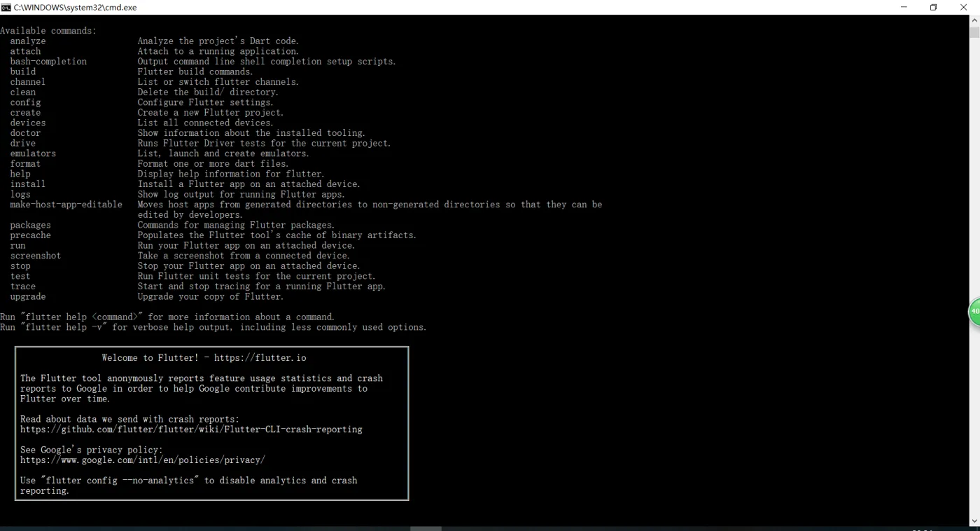
Task: Click the window title C:\WINDOWS\system32\cmd.exe
Action: [76, 7]
